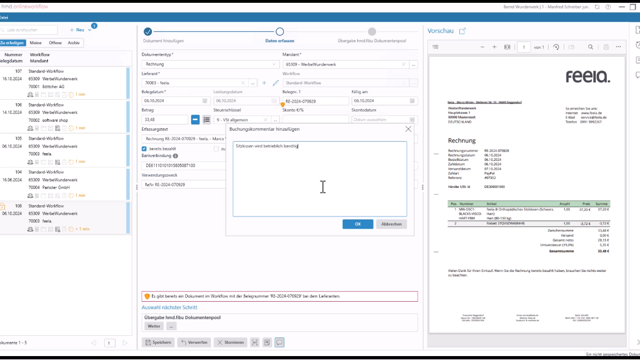Screen dimensions: 640x360
Task: Click the Auswahl nächster Schritt heading
Action: click(169, 307)
